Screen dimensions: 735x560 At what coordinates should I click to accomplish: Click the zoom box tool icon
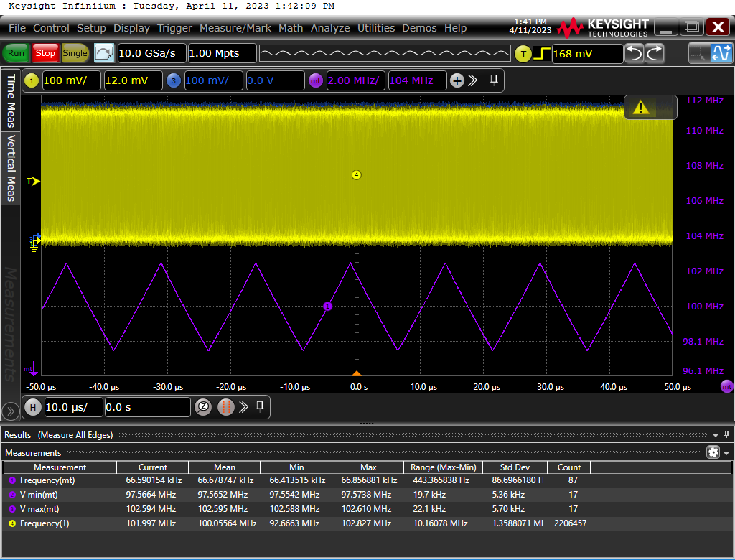[698, 53]
